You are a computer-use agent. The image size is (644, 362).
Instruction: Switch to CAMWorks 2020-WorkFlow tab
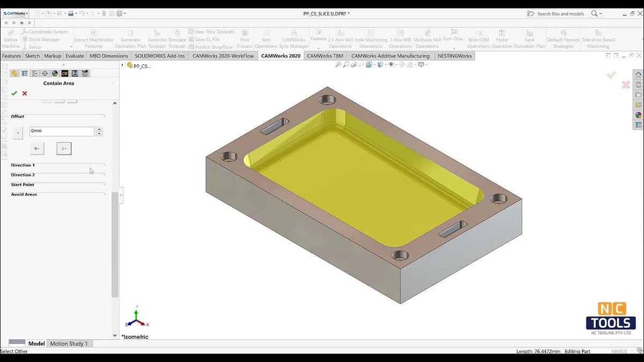223,56
